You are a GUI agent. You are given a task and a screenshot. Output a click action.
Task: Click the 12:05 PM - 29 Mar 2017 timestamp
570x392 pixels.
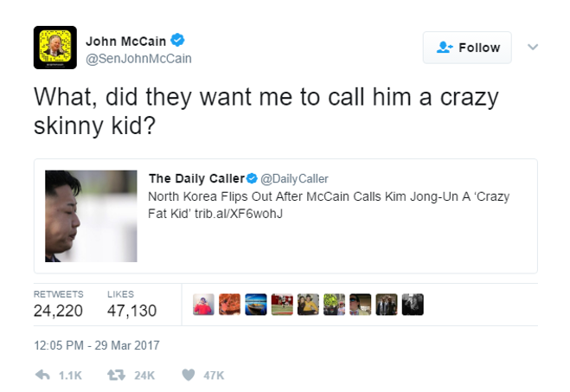click(x=96, y=345)
